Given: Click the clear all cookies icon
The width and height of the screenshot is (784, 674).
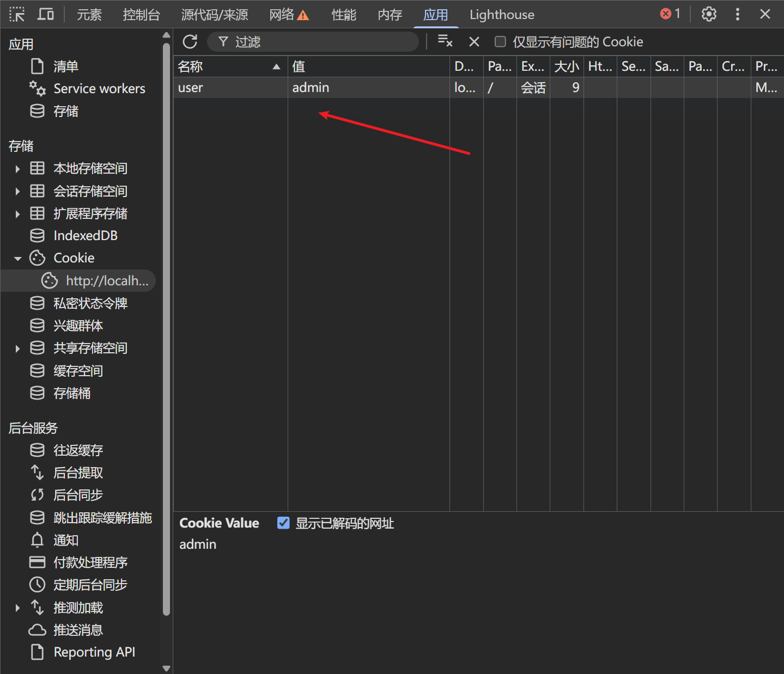Looking at the screenshot, I should (x=445, y=41).
